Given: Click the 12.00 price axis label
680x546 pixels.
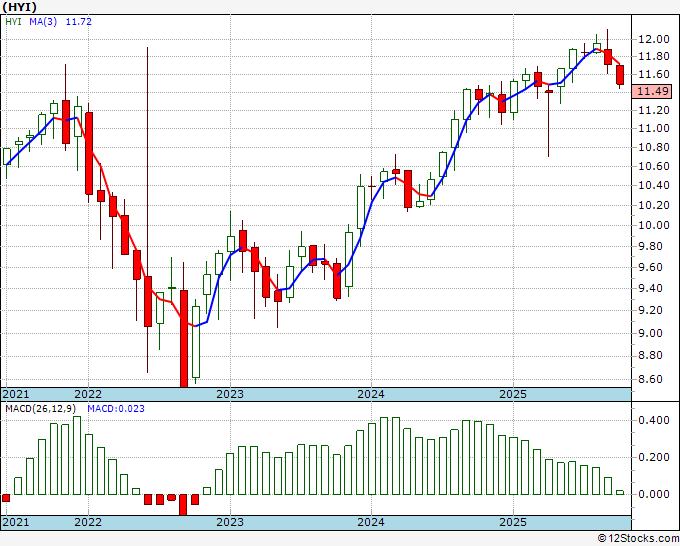Looking at the screenshot, I should pos(654,39).
